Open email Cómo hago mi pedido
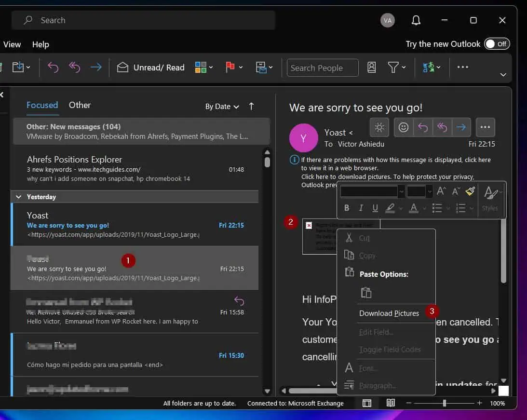Screen dimensions: 527x420 [x=135, y=355]
